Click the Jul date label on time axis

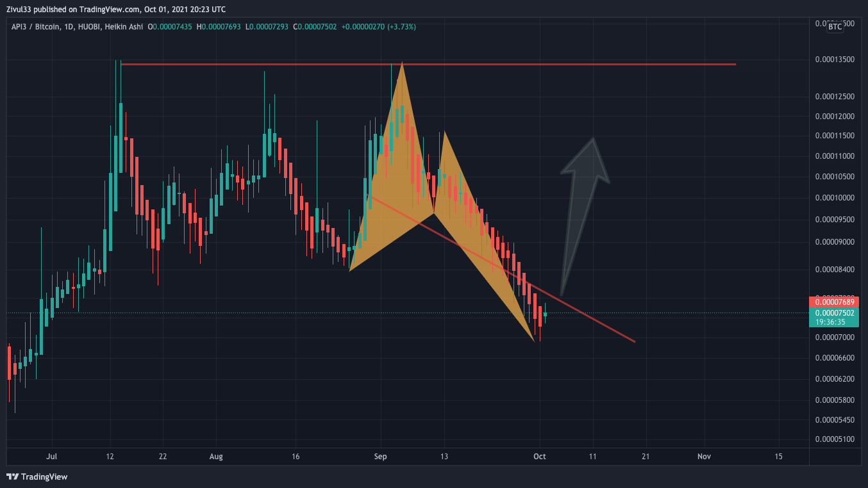pos(52,457)
